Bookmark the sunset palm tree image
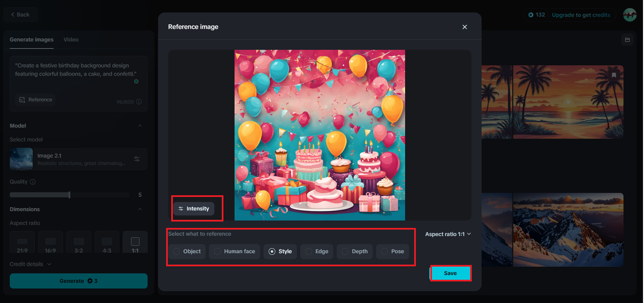The image size is (644, 303). pyautogui.click(x=614, y=75)
